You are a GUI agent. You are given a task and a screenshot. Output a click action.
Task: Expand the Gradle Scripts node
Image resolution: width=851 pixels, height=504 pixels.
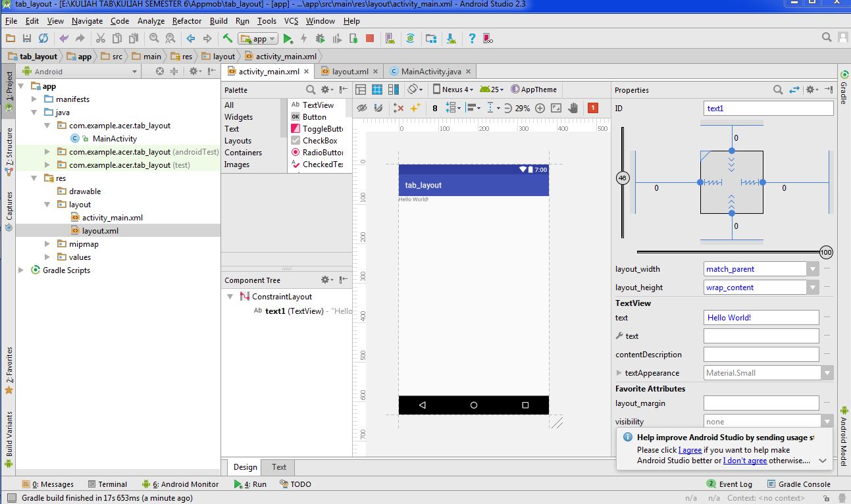click(22, 270)
